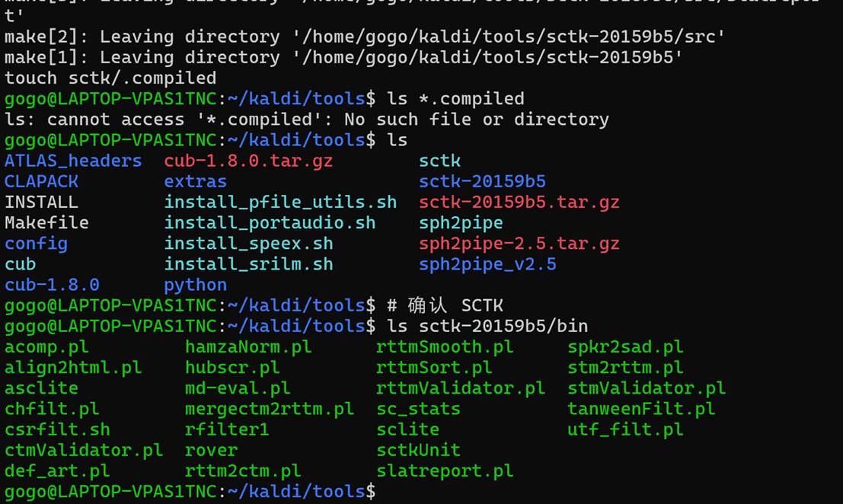Click the utf_filt.pl file name

(x=626, y=429)
